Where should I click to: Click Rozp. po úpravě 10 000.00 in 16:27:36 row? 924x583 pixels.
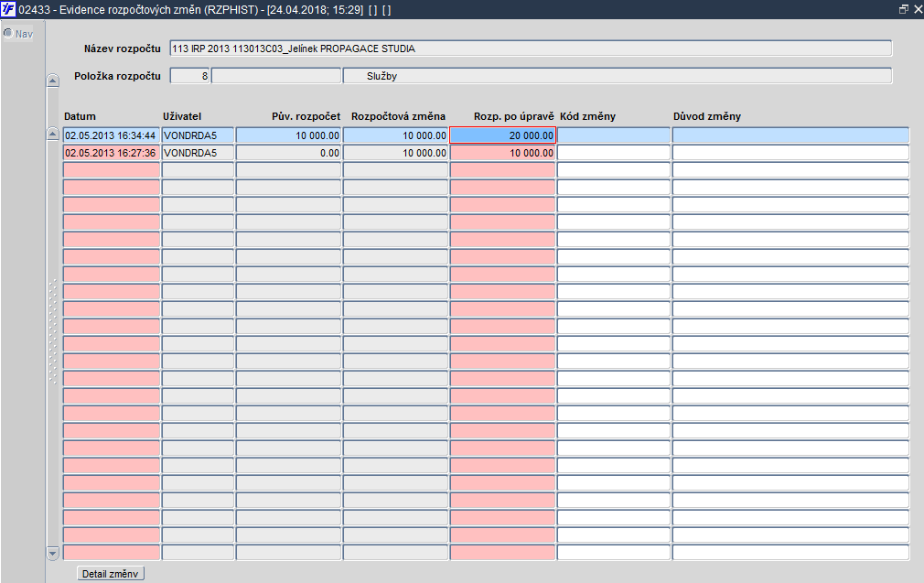point(502,153)
